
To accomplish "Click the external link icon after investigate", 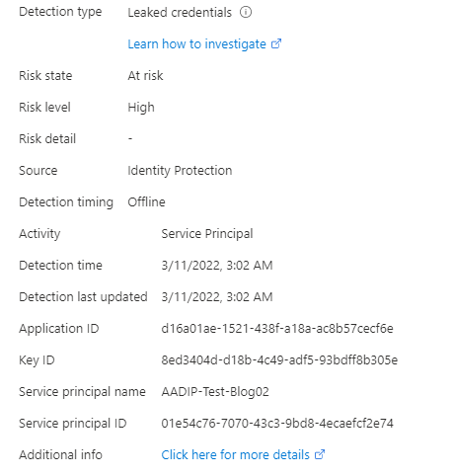I will coord(276,43).
